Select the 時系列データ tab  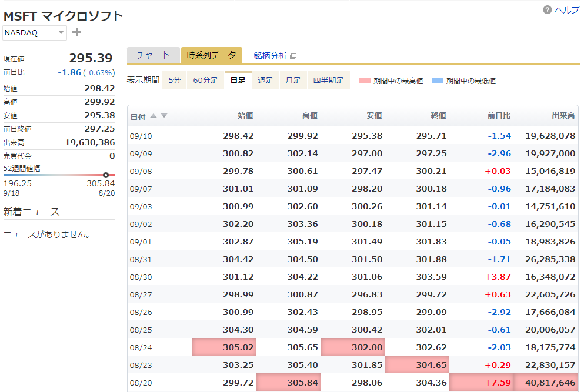pos(212,55)
